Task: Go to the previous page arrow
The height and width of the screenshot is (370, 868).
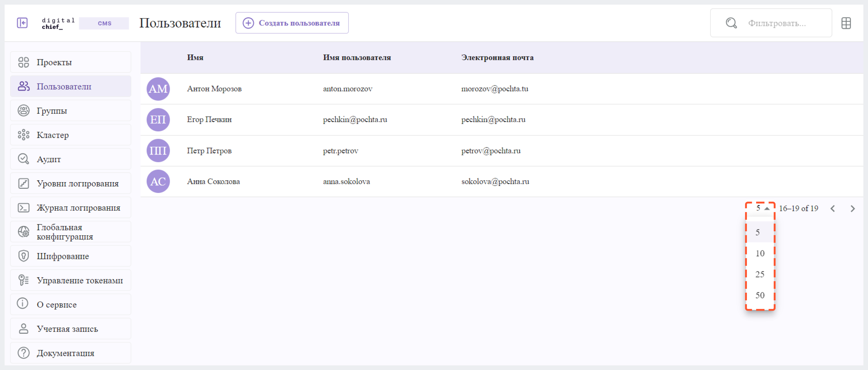Action: [833, 209]
